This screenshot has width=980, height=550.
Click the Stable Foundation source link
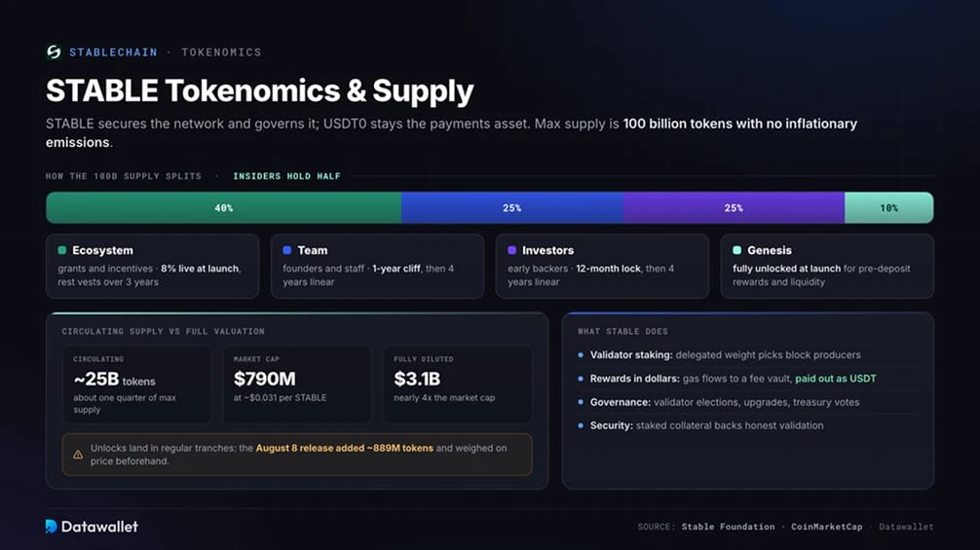[x=728, y=527]
